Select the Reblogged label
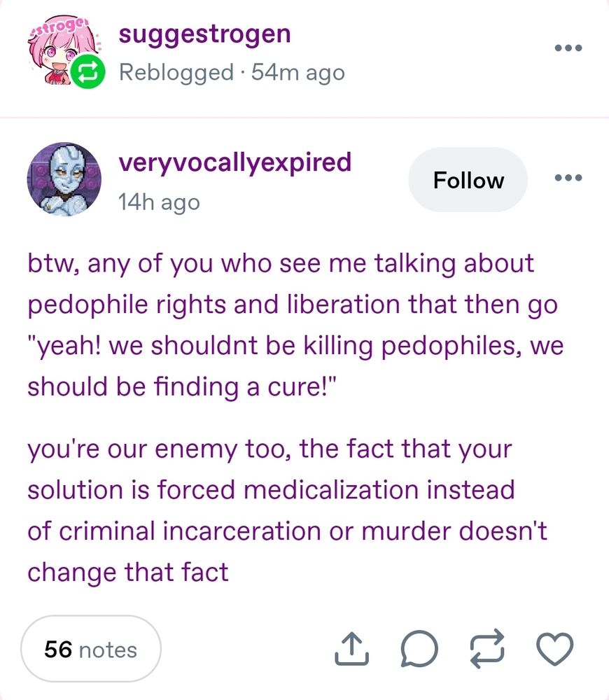Screen dimensions: 609x700 click(x=176, y=73)
